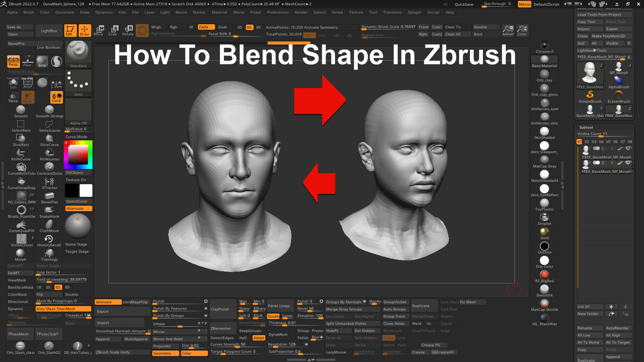Toggle Edit mode
The height and width of the screenshot is (362, 644).
pyautogui.click(x=70, y=31)
